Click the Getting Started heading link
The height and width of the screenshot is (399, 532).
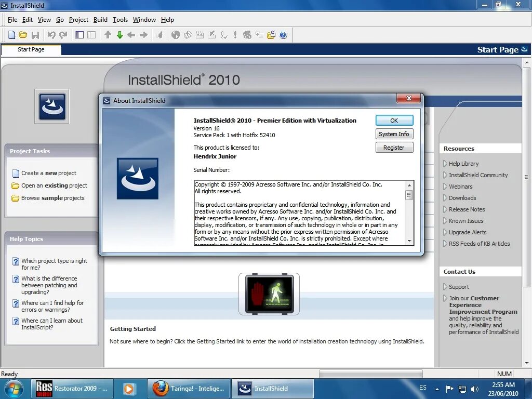(132, 329)
